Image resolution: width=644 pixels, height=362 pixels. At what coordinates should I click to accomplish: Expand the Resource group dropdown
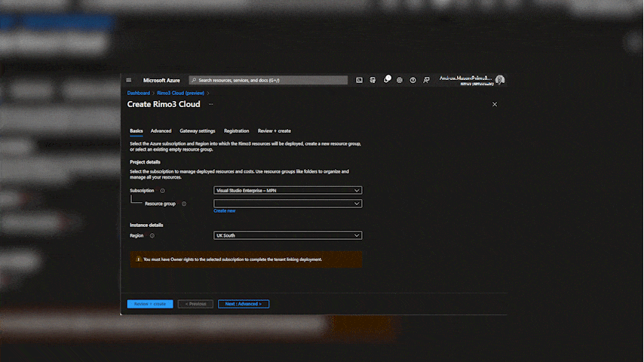[287, 204]
